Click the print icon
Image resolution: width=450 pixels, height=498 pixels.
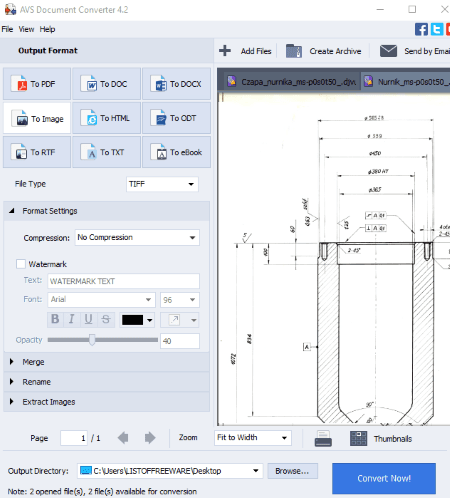[x=323, y=438]
